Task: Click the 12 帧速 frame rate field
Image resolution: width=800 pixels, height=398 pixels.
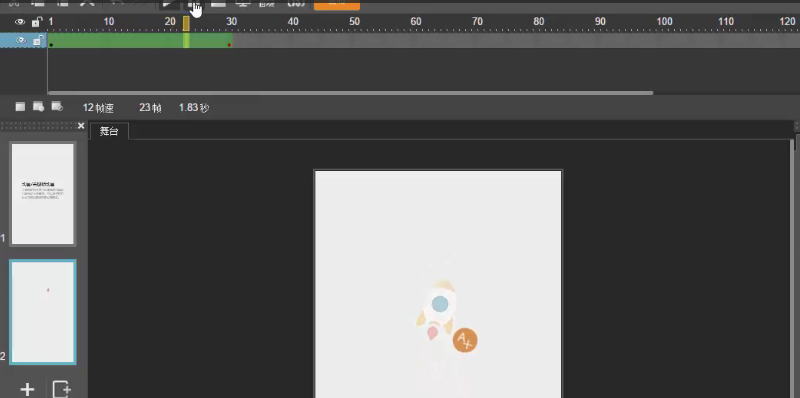Action: coord(98,108)
